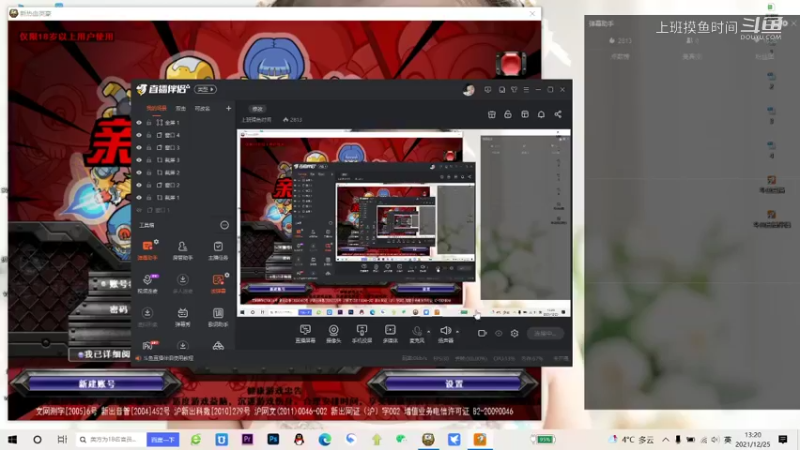This screenshot has height=450, width=800.
Task: Open QQ penguin from the taskbar
Action: [x=299, y=439]
